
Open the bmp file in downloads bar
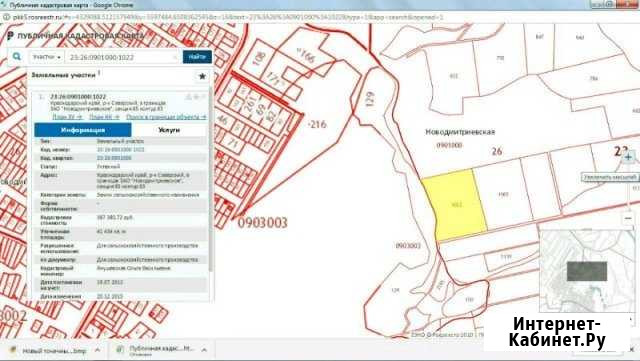(x=49, y=350)
